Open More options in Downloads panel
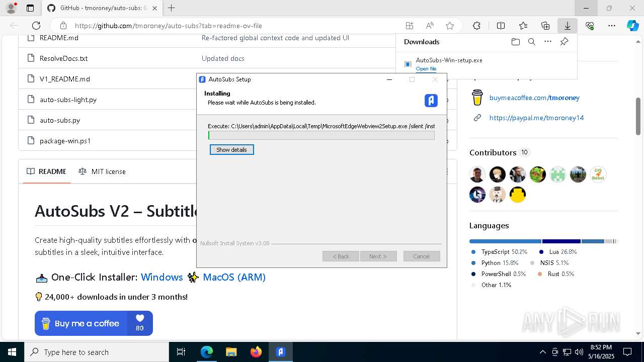This screenshot has width=644, height=362. coord(547,42)
